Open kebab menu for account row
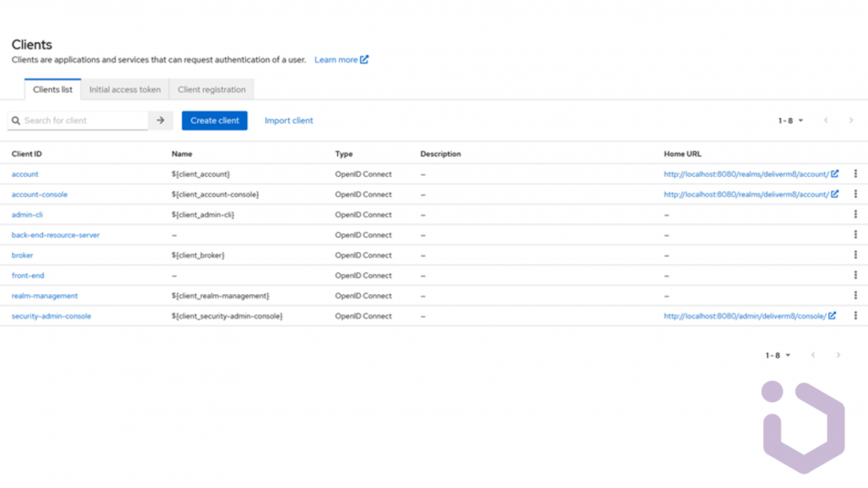The height and width of the screenshot is (488, 868). coord(855,174)
